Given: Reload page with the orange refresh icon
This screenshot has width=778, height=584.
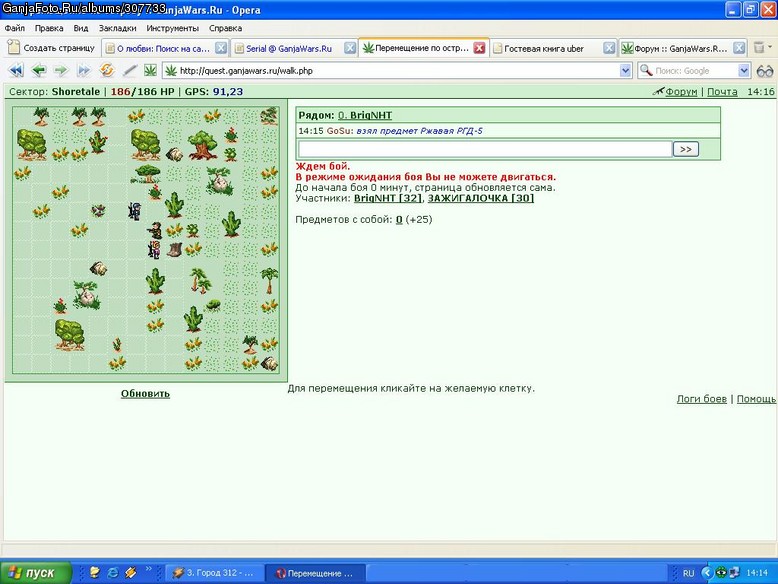Looking at the screenshot, I should point(107,70).
